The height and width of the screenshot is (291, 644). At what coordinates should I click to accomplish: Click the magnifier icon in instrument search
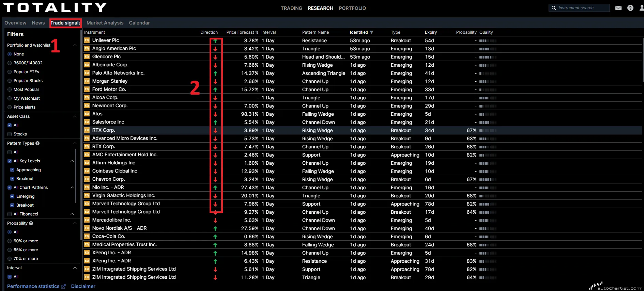(x=554, y=8)
